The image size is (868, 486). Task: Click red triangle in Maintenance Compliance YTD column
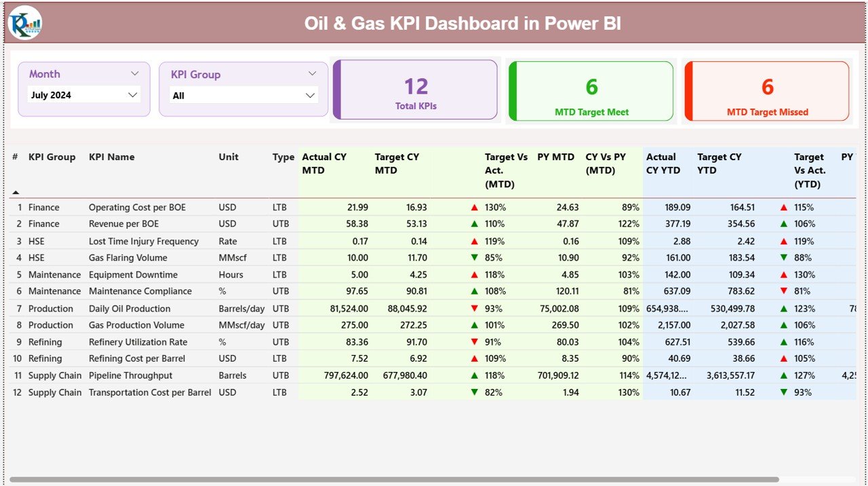[x=783, y=291]
